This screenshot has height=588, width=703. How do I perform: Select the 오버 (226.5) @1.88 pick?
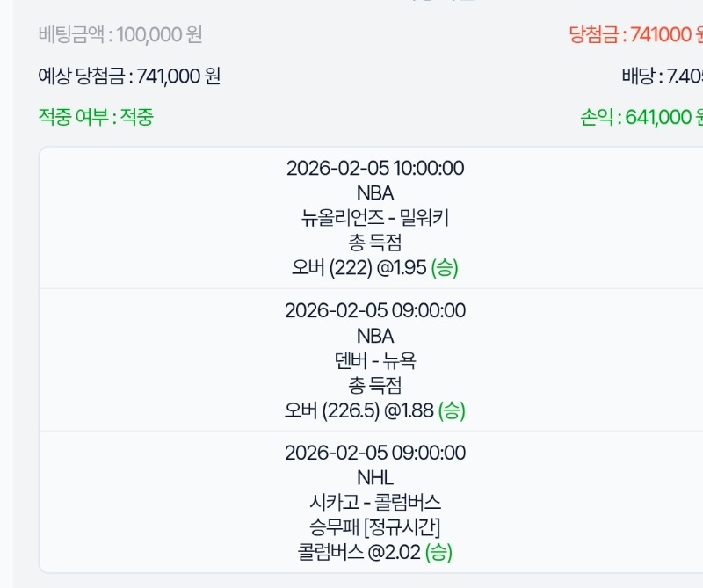[375, 410]
